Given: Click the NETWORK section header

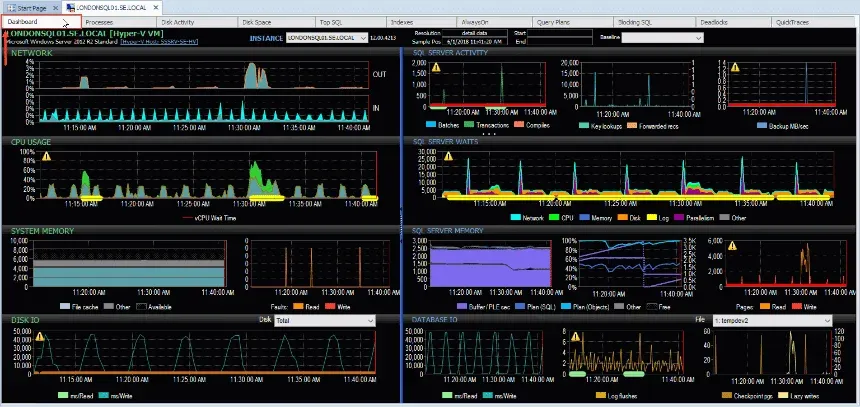Looking at the screenshot, I should 32,53.
